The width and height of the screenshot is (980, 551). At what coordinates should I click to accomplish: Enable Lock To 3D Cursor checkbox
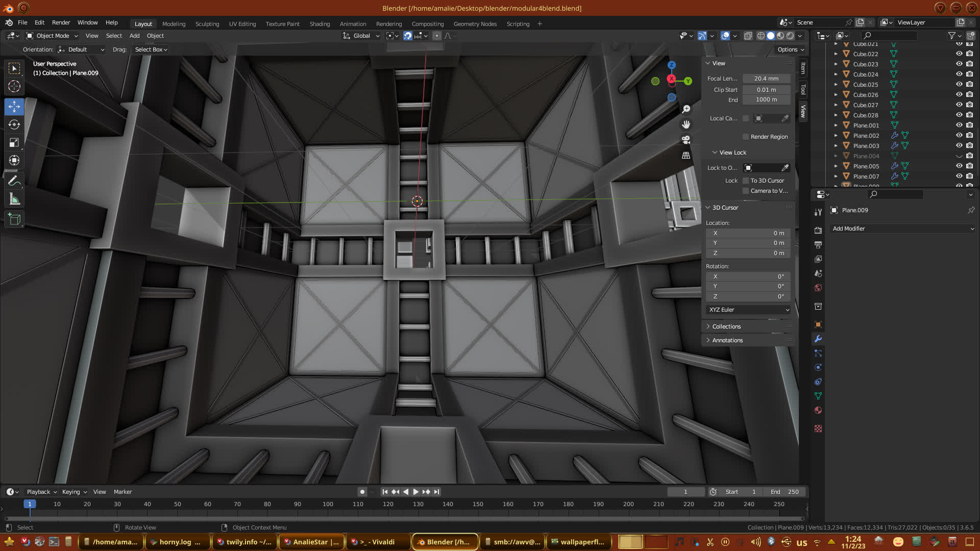[746, 181]
